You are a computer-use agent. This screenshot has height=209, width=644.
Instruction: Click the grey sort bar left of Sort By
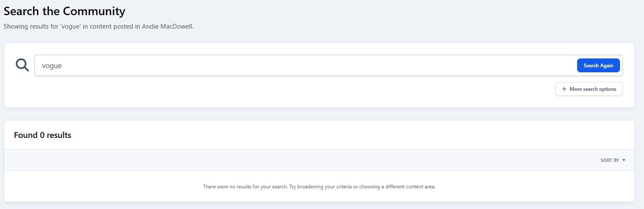point(295,160)
